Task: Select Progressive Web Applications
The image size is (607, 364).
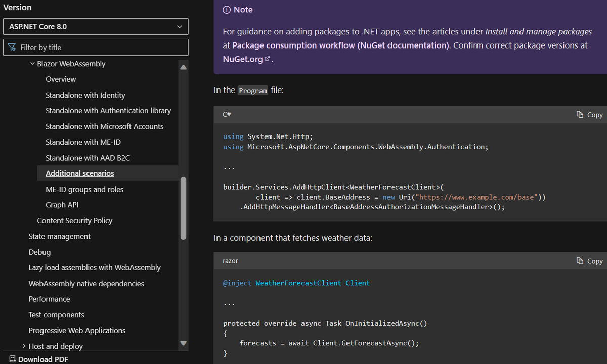Action: pyautogui.click(x=77, y=330)
